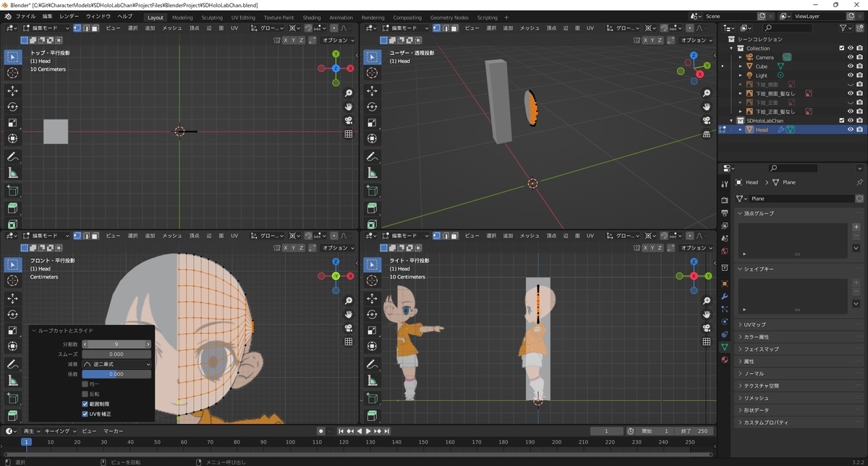This screenshot has height=466, width=868.
Task: Uncheck the SDHoloLabChan collection checkbox
Action: click(841, 121)
